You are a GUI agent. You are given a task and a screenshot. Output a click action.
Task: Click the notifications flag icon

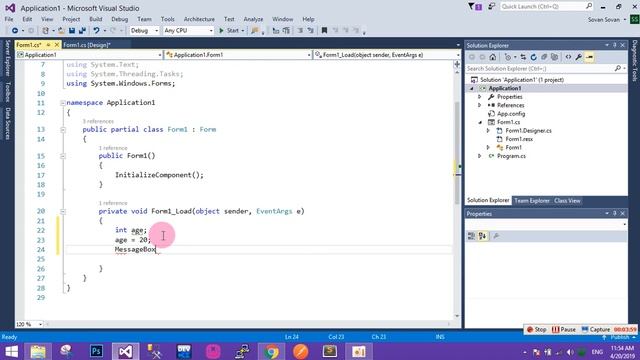point(475,7)
